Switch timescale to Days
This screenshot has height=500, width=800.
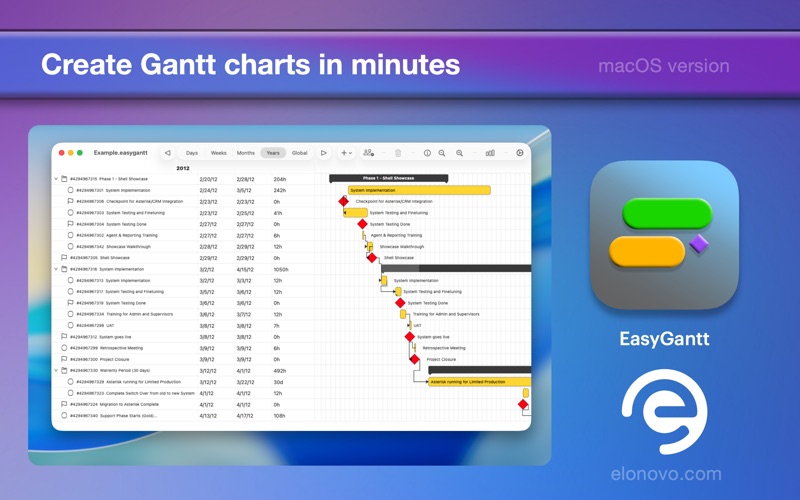tap(192, 153)
